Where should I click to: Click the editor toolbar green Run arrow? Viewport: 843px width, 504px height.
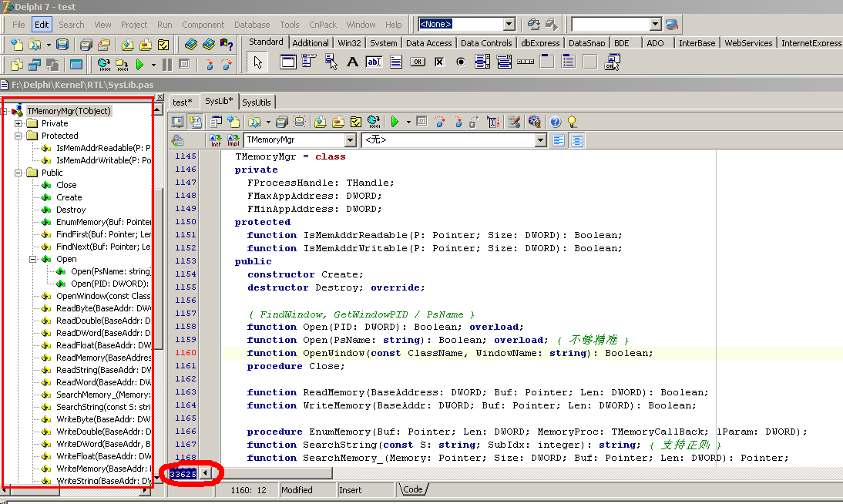(395, 122)
